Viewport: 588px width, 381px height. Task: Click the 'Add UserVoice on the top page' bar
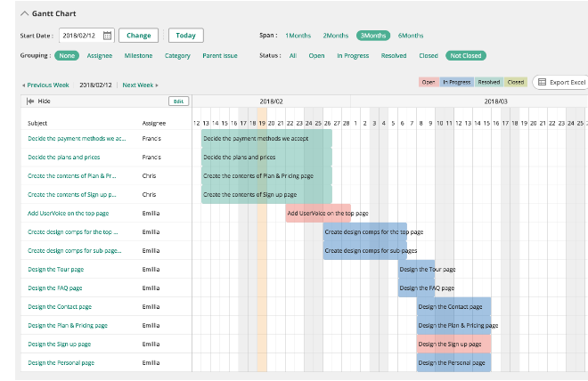tap(304, 213)
